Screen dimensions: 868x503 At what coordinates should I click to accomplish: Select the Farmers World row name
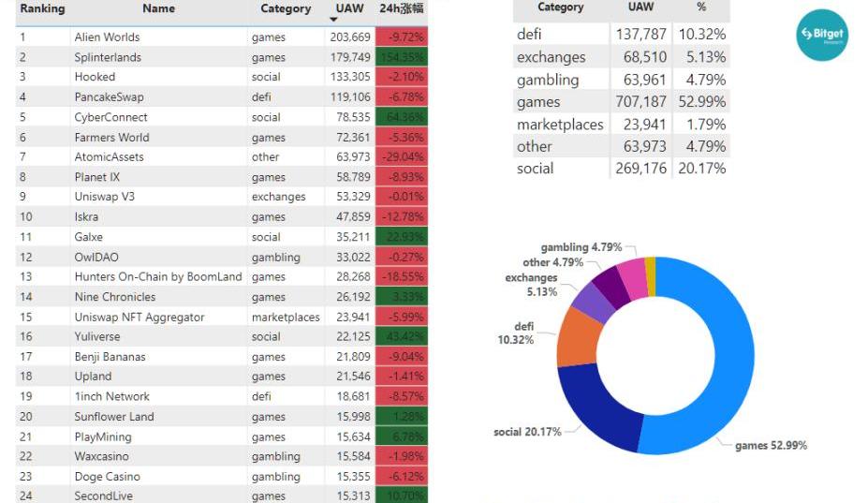[111, 138]
